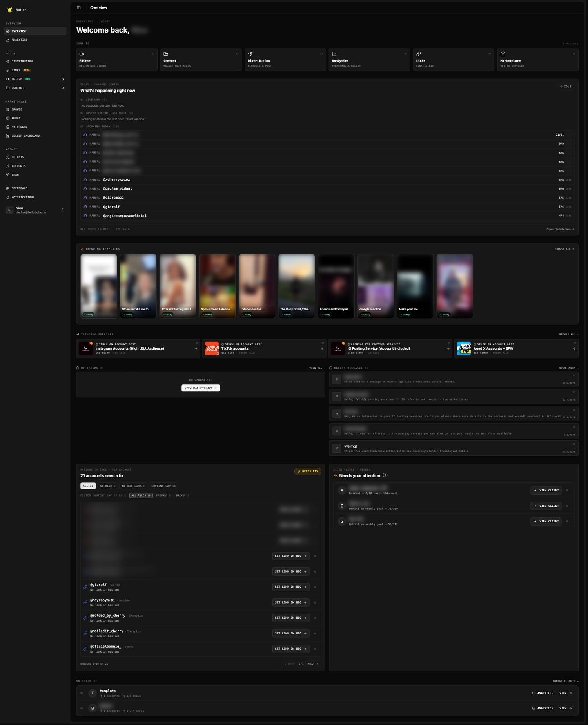
Task: Click the Editor card camera icon
Action: point(82,54)
